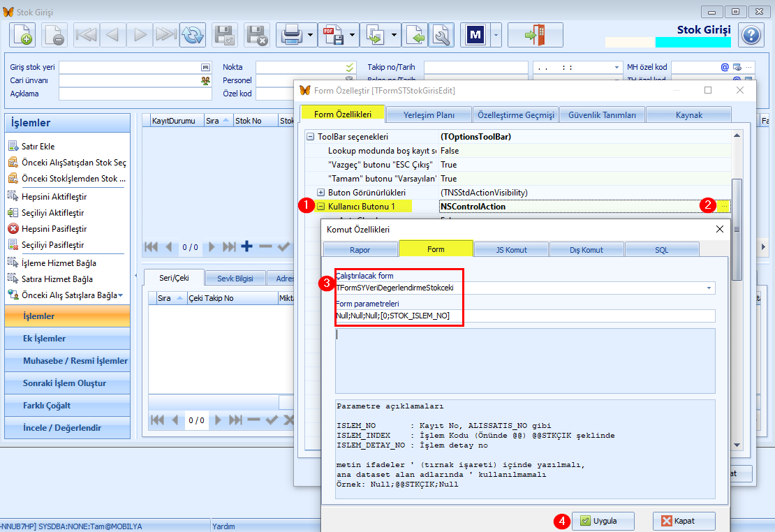Click the property grid vertical scrollbar thumb
775x532 pixels.
[737, 230]
